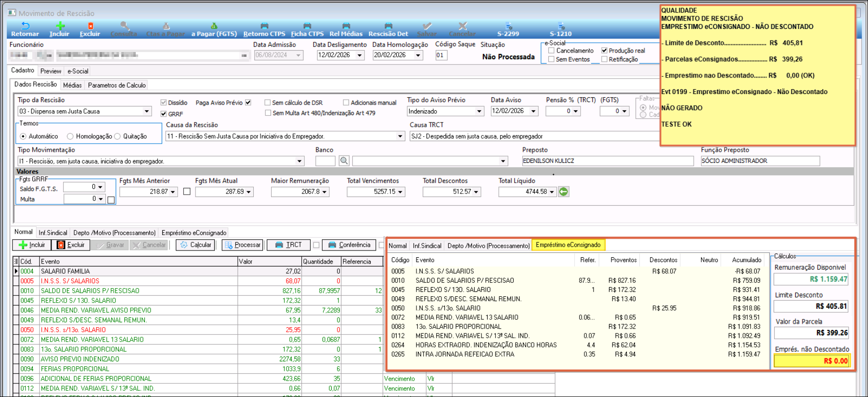Viewport: 868px width, 397px height.
Task: Click the S-2299 eSocial event icon
Action: (x=508, y=27)
